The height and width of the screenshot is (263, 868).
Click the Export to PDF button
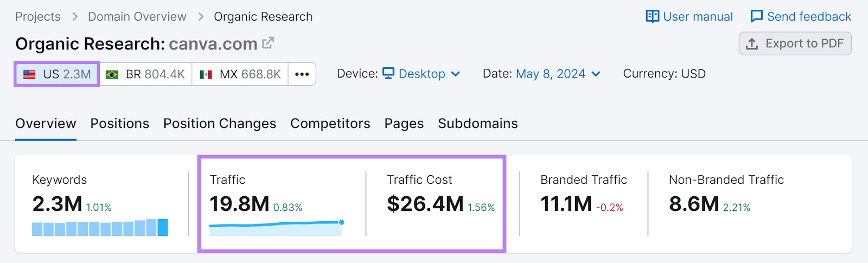click(795, 43)
